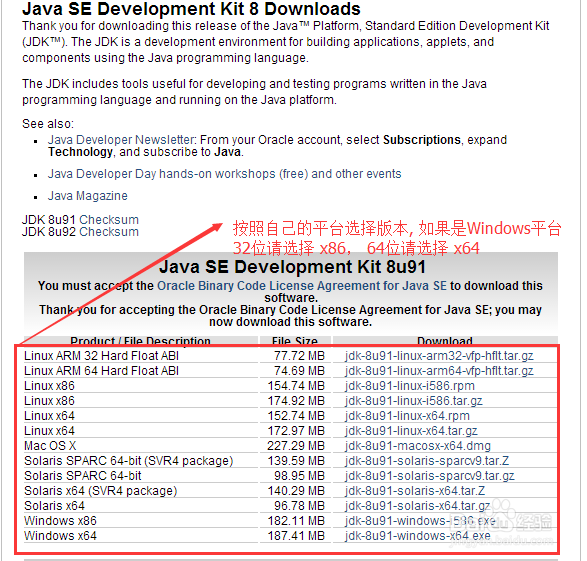Select 'Product / File Description' column header
This screenshot has height=561, width=587.
140,341
